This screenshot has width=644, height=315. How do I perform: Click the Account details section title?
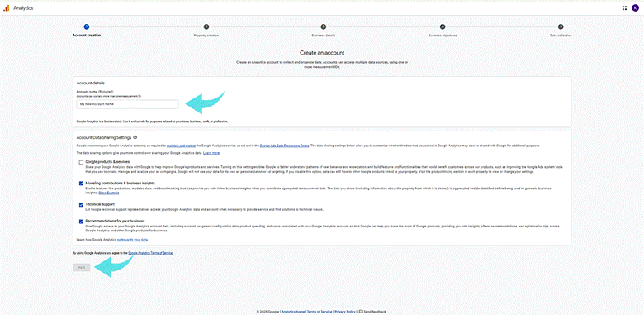(90, 83)
